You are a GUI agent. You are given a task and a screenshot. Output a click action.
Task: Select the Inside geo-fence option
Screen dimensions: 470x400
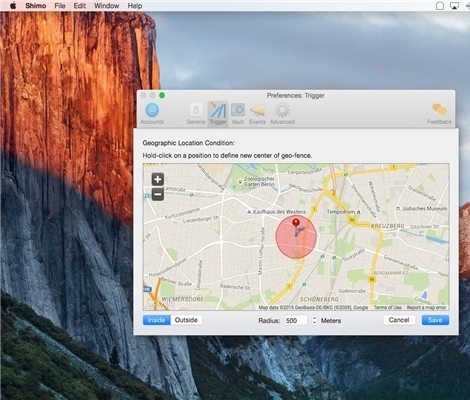click(157, 320)
